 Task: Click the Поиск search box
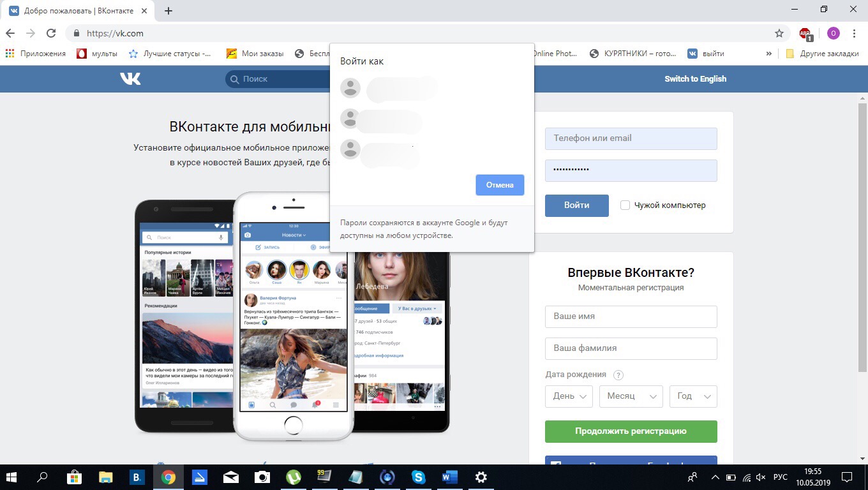click(278, 79)
